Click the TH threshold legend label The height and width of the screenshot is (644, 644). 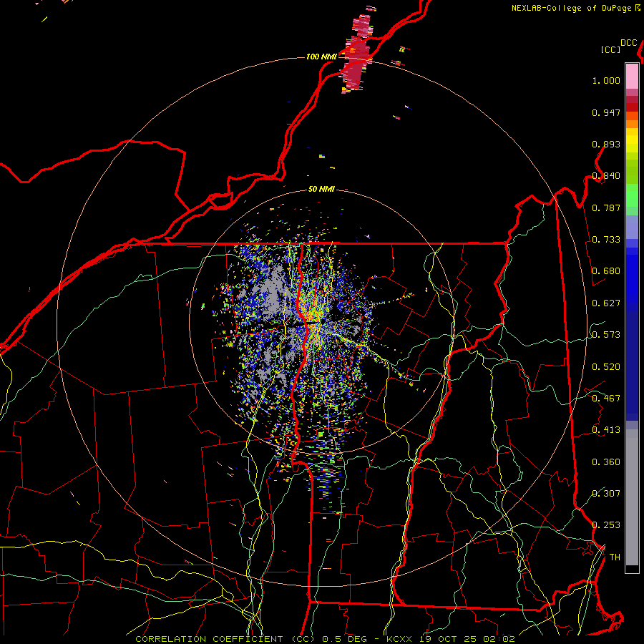[x=615, y=557]
